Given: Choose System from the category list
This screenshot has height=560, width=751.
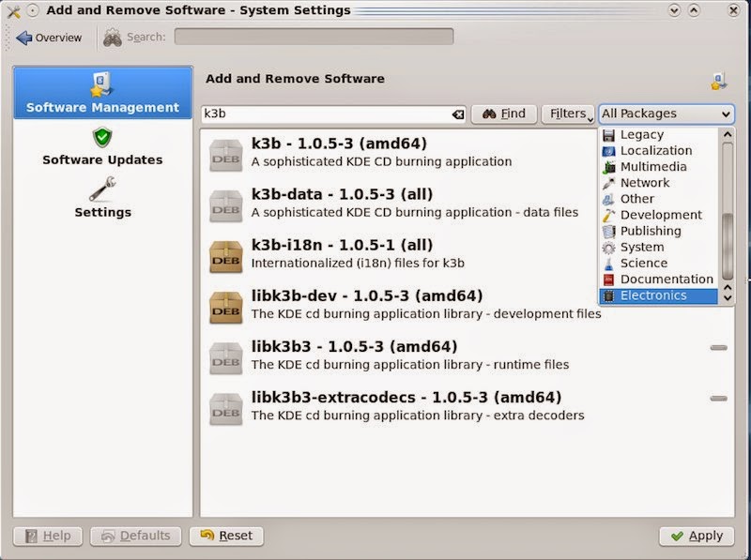Looking at the screenshot, I should 658,247.
